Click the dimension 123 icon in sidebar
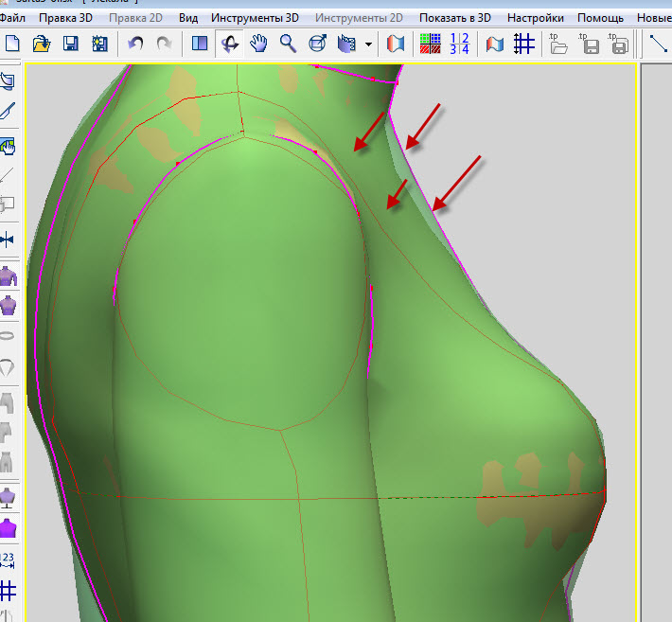Screen dimensions: 672x622 pos(9,560)
